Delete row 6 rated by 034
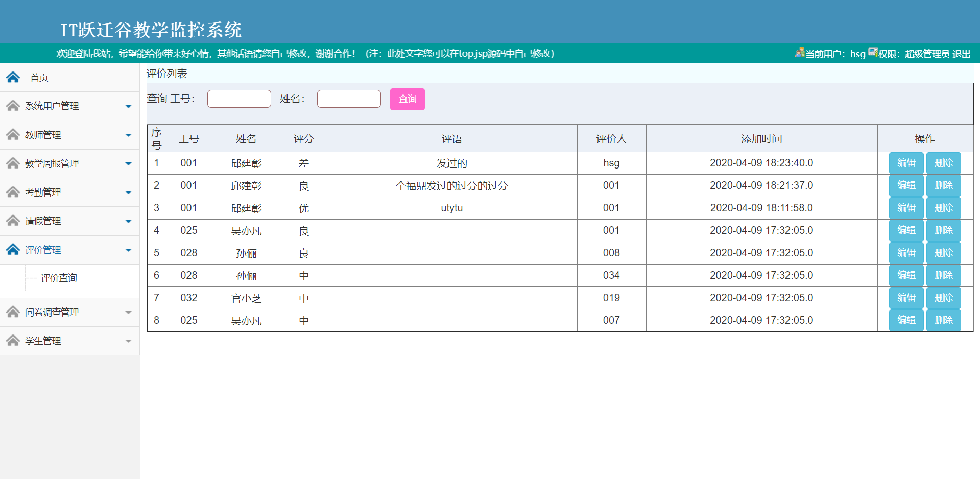 944,275
